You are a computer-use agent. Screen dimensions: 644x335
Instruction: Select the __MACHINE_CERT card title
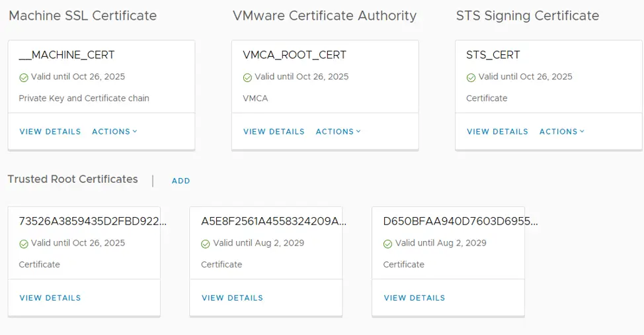[67, 55]
